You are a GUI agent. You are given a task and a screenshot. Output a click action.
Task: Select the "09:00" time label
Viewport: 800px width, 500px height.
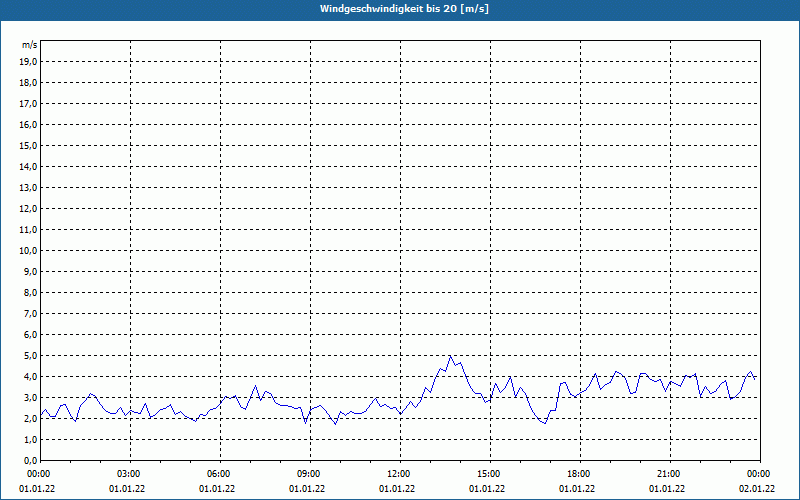coord(310,474)
